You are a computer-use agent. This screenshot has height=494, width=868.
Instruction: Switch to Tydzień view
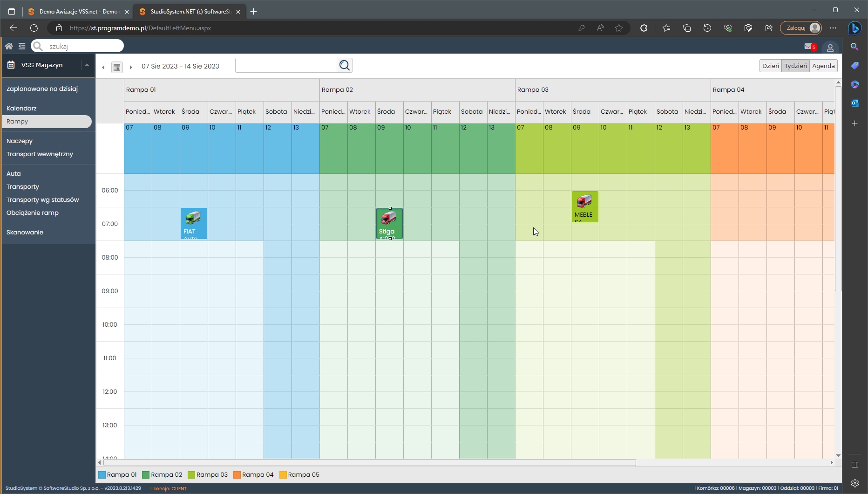[x=795, y=66]
